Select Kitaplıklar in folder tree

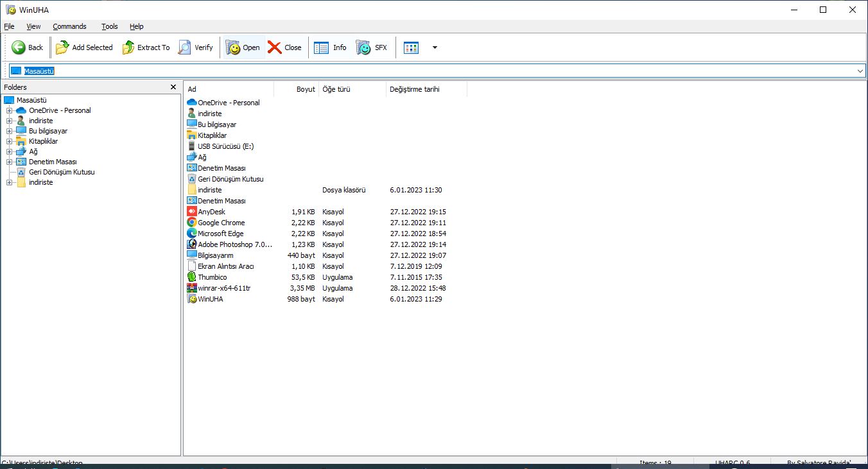click(43, 141)
